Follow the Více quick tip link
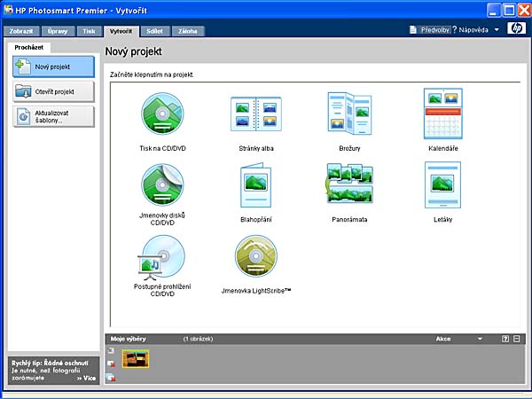Viewport: 532px width, 399px height. click(x=86, y=378)
